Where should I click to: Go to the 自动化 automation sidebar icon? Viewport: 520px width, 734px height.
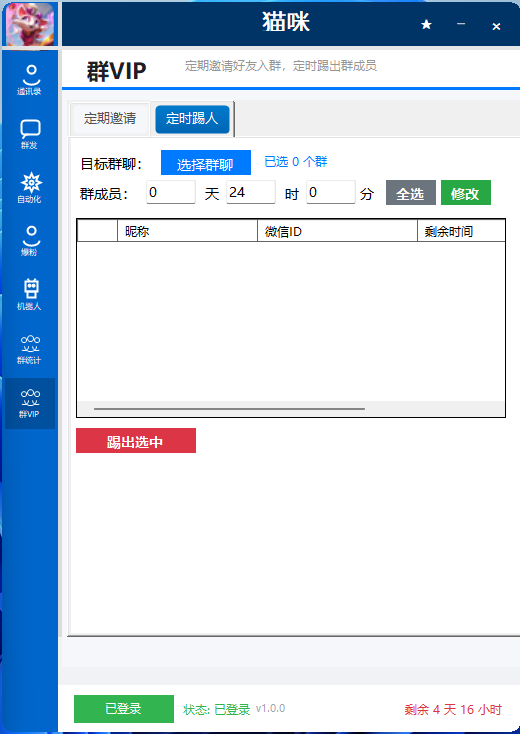click(29, 188)
